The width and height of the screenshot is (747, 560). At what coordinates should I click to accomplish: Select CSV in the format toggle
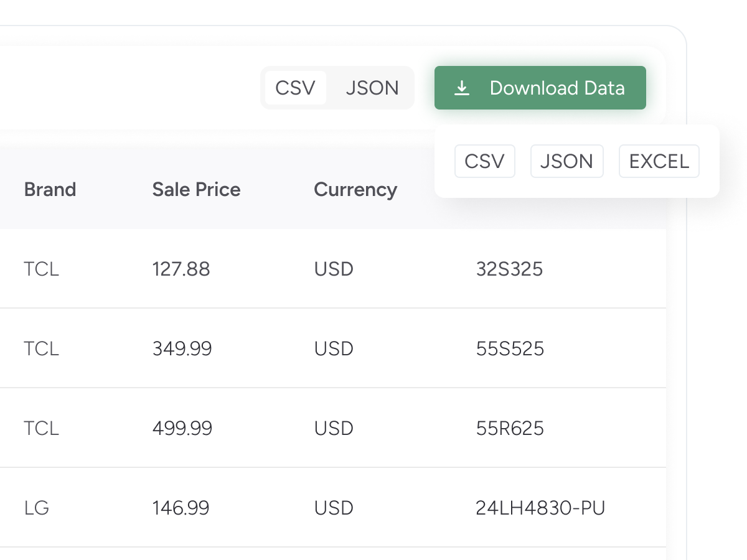click(295, 88)
